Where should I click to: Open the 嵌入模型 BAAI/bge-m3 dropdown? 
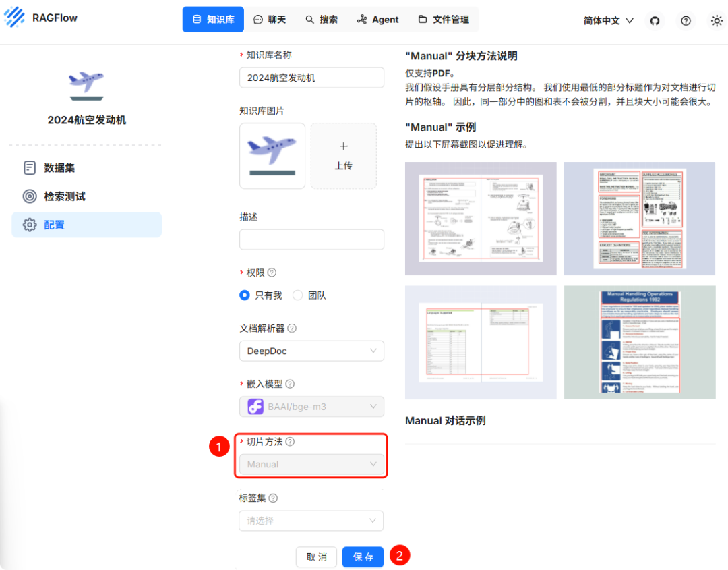[311, 407]
